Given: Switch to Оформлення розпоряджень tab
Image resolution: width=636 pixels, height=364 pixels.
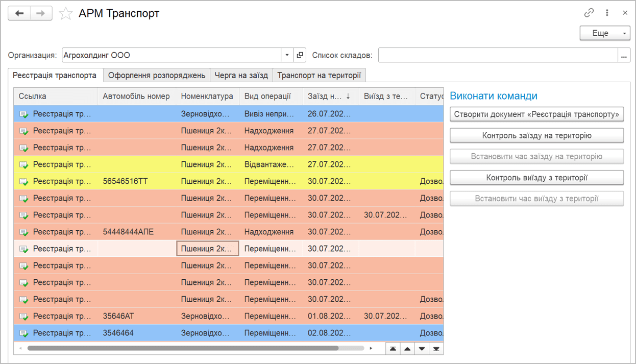Looking at the screenshot, I should [x=157, y=76].
